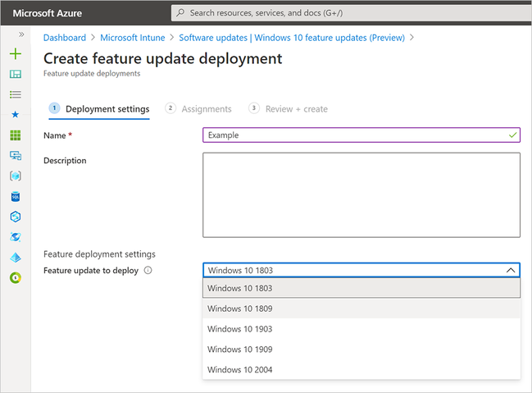Click the Feature deployment settings heading text

(99, 254)
